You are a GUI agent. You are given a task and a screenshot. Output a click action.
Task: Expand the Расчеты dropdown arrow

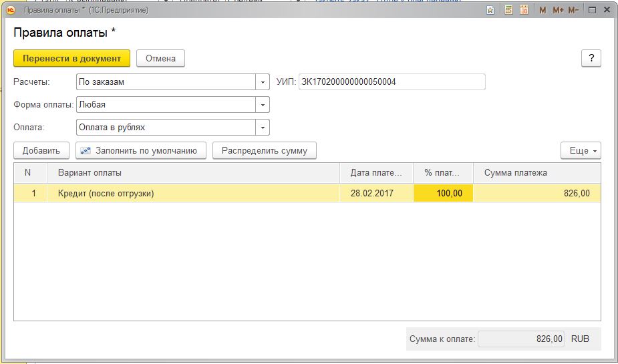263,82
